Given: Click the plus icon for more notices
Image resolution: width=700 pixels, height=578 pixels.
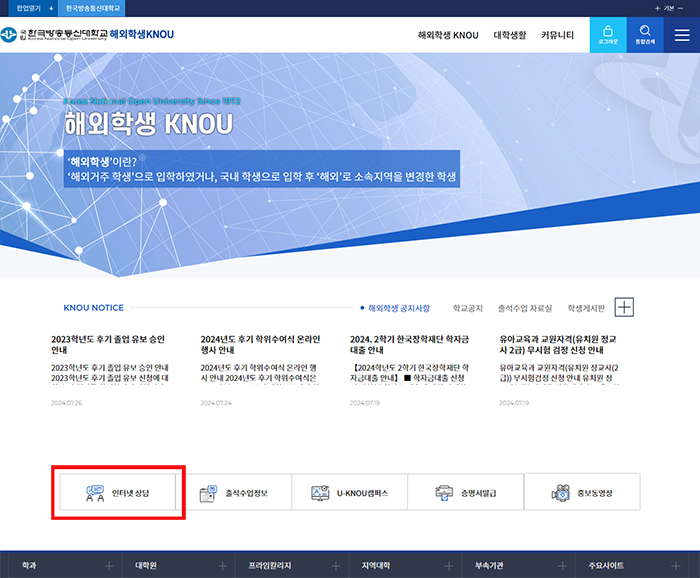Looking at the screenshot, I should [625, 308].
